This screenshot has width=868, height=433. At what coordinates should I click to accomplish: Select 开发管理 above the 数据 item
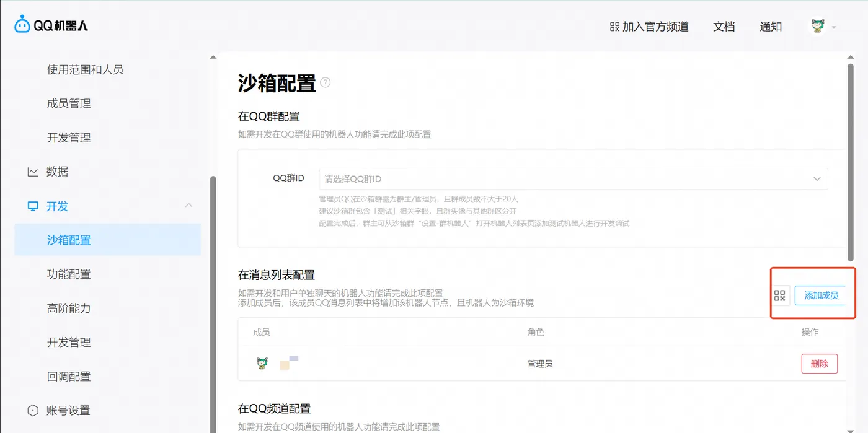click(69, 138)
